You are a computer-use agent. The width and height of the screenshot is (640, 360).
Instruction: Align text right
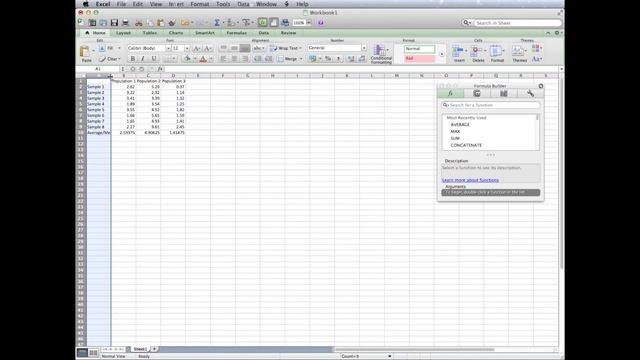point(244,59)
